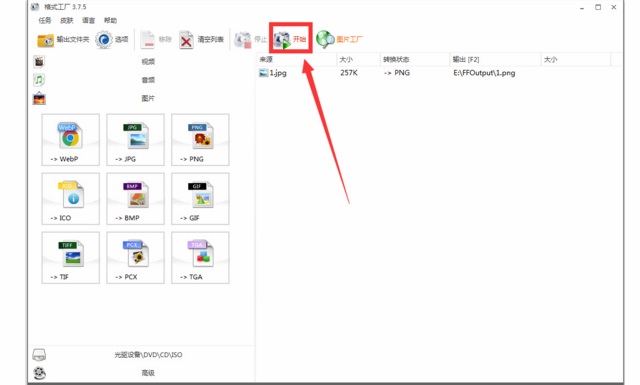The image size is (640, 385).
Task: Open the 语言 language menu
Action: click(89, 20)
